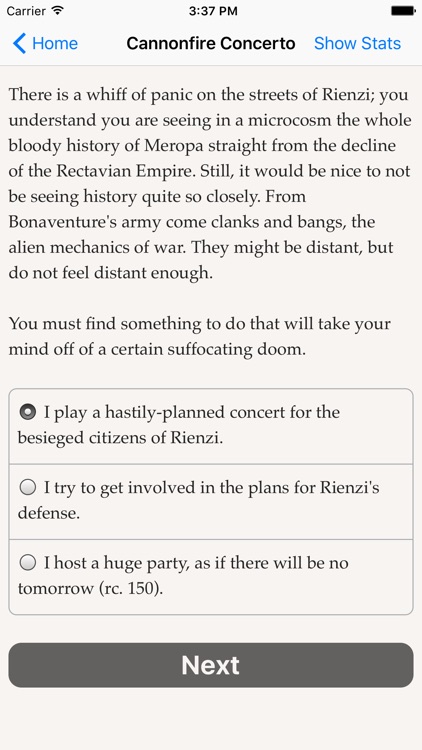Select the huge party radio button
This screenshot has height=750, width=422.
[x=28, y=562]
